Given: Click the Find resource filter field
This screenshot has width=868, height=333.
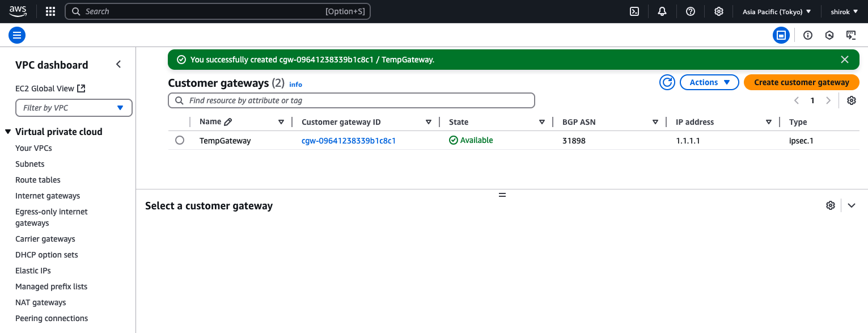Looking at the screenshot, I should 352,100.
